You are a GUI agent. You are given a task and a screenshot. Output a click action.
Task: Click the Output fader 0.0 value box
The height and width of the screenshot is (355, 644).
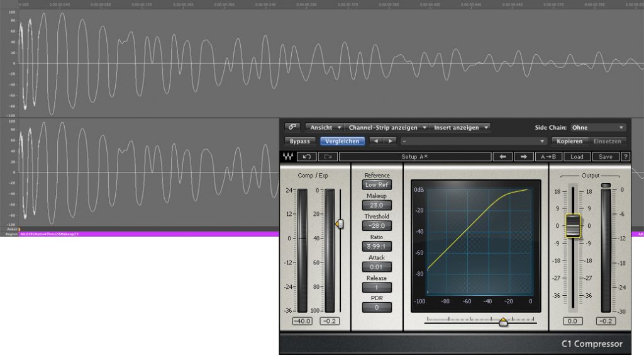pos(572,321)
